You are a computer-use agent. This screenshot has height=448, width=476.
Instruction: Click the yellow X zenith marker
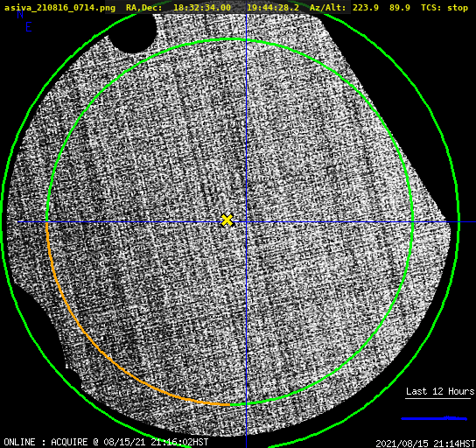click(227, 220)
